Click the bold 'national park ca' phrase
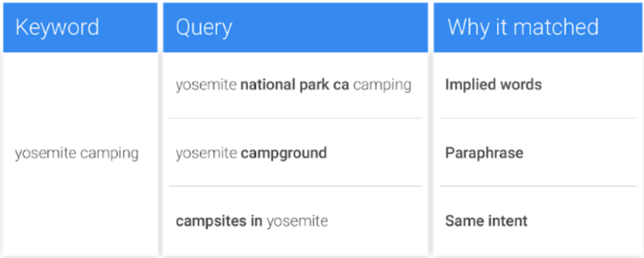 pyautogui.click(x=295, y=84)
